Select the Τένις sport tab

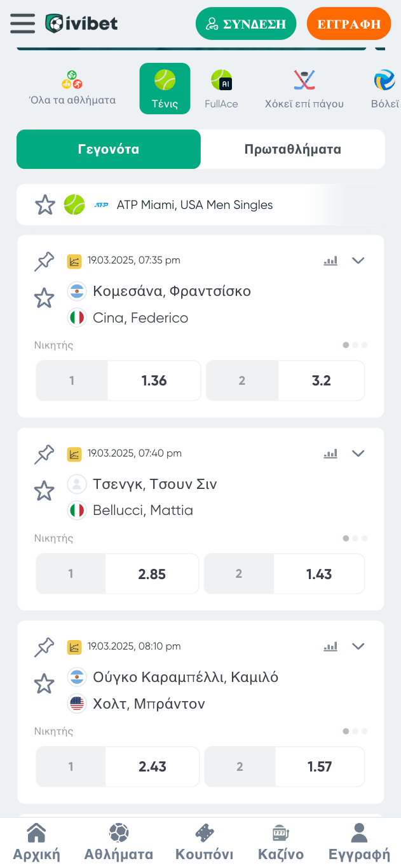pyautogui.click(x=165, y=89)
